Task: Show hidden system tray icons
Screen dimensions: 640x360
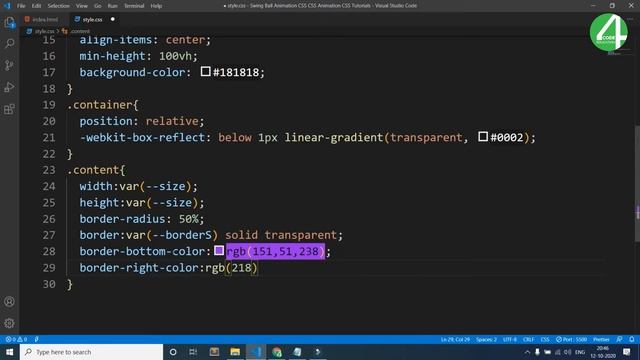Action: (x=527, y=352)
